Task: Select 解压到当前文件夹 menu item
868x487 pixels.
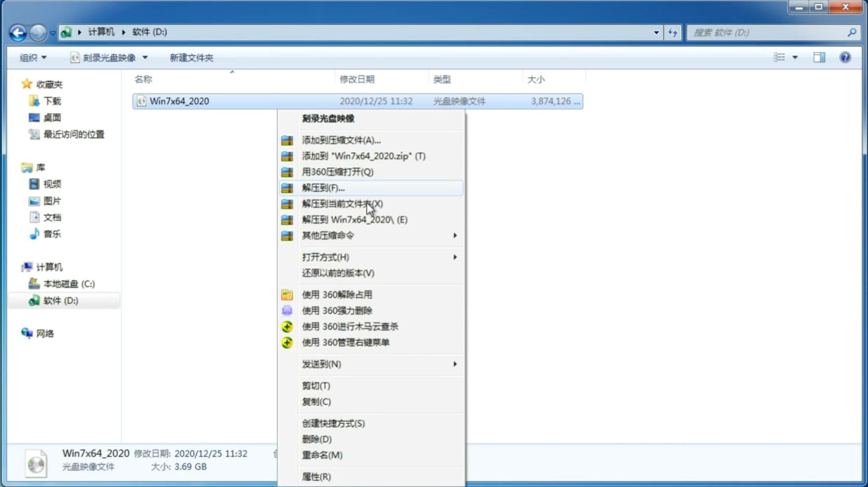Action: pos(342,203)
